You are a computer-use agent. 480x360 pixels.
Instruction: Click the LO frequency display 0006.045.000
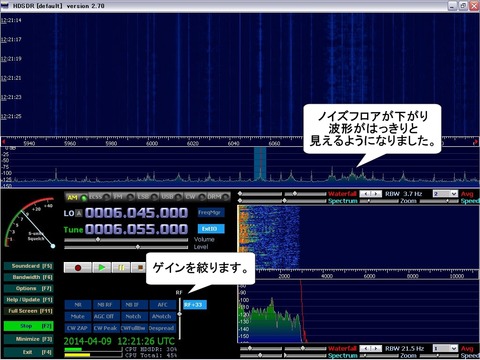click(136, 213)
